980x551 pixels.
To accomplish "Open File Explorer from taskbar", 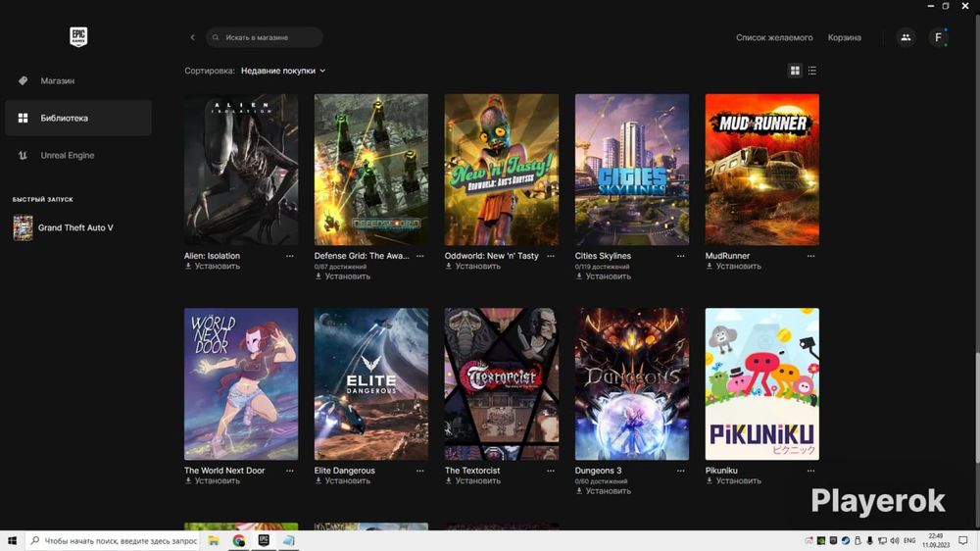I will [x=214, y=540].
